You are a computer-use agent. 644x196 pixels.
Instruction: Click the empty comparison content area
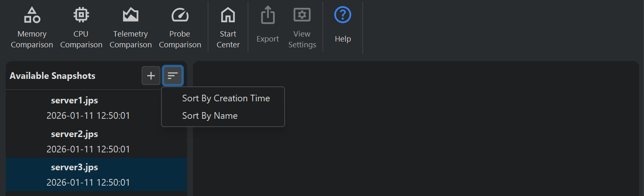(415, 133)
